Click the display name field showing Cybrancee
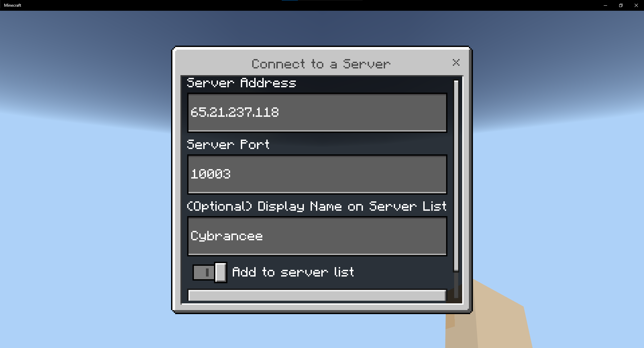The width and height of the screenshot is (644, 348). tap(317, 236)
